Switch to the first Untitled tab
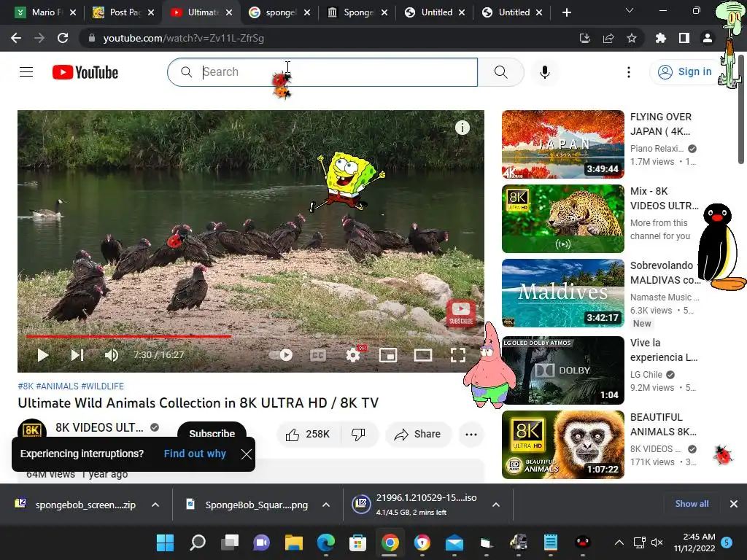This screenshot has width=747, height=560. [x=435, y=12]
